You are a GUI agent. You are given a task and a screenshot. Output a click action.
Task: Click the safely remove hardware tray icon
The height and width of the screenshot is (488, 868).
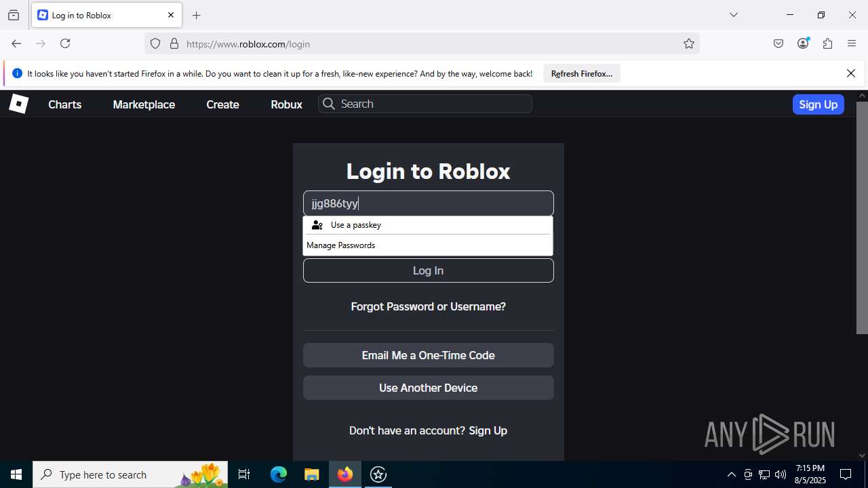pos(748,474)
